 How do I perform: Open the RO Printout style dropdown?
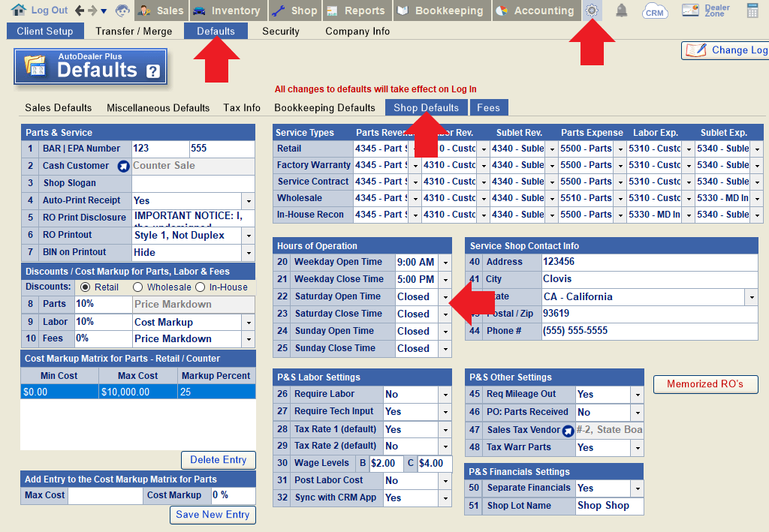coord(249,236)
